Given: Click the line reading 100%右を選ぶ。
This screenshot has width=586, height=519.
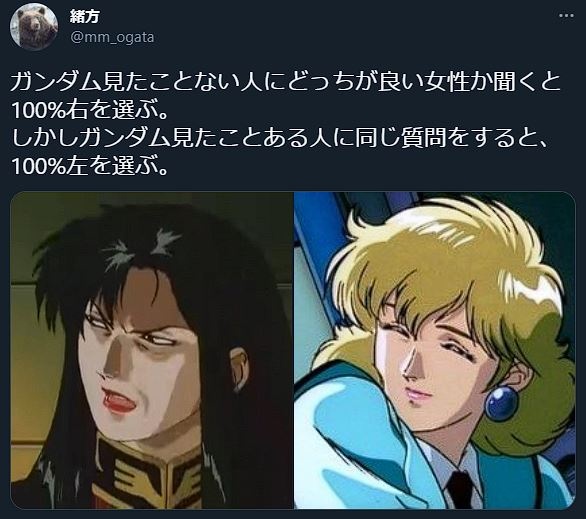Looking at the screenshot, I should [90, 110].
